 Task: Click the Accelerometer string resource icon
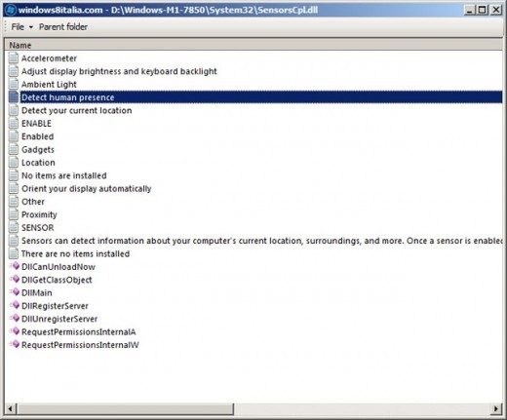tap(14, 57)
